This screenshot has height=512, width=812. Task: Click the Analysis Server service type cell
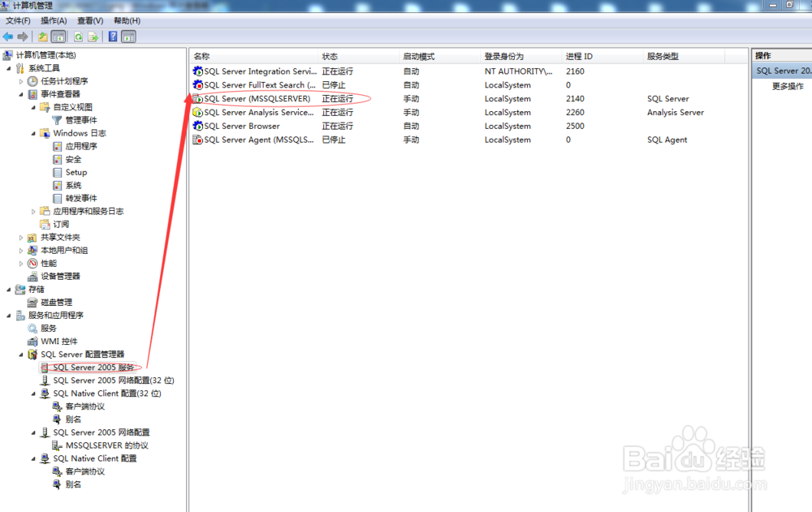(676, 112)
